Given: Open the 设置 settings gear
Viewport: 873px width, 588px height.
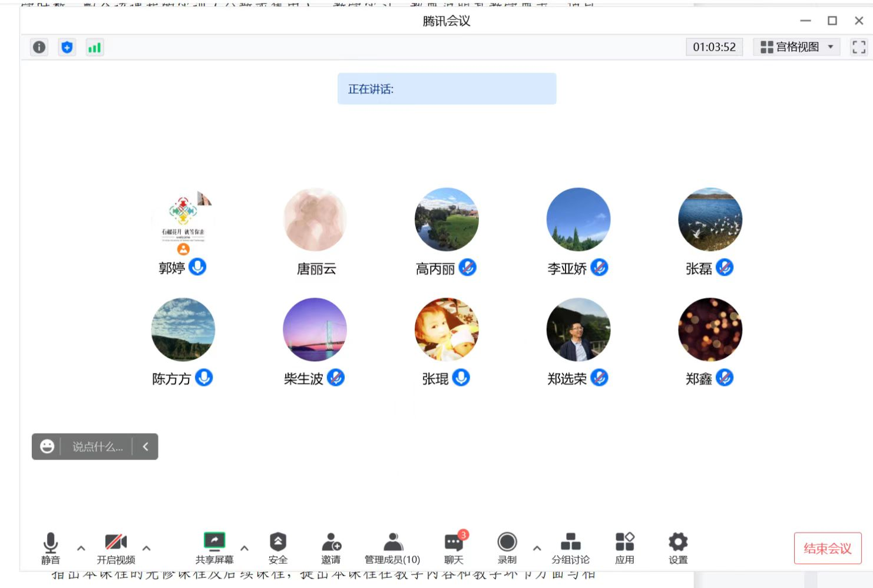Looking at the screenshot, I should [x=678, y=547].
